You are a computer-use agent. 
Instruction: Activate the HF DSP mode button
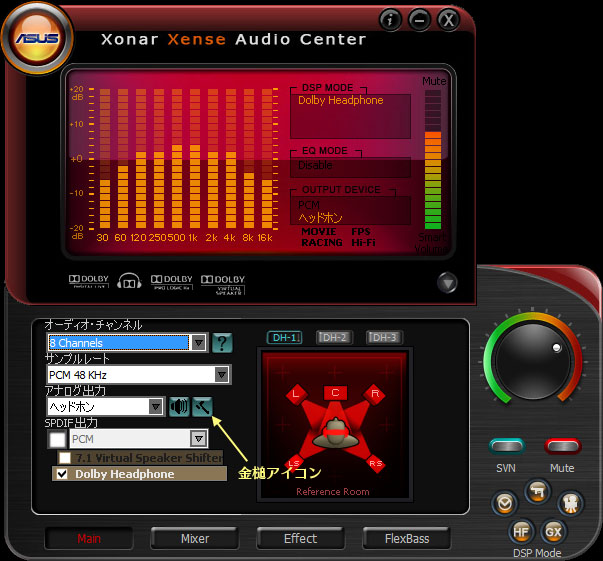[x=521, y=532]
